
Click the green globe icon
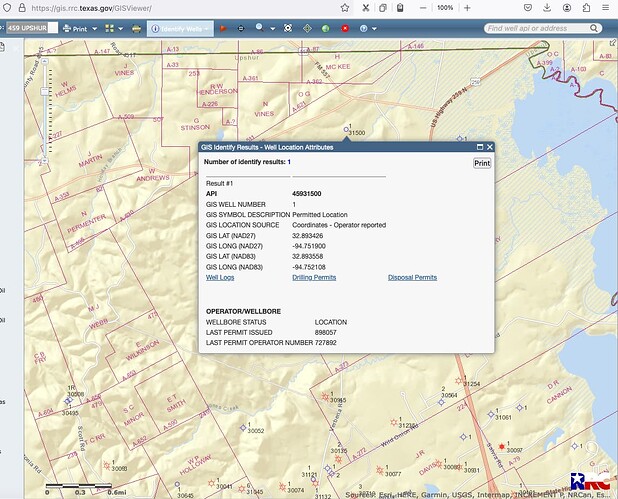[x=326, y=29]
